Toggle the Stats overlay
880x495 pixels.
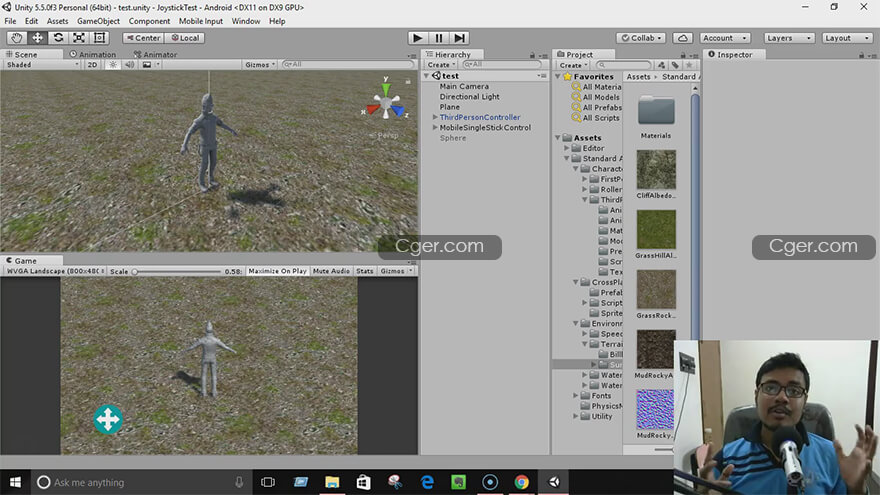pos(364,271)
